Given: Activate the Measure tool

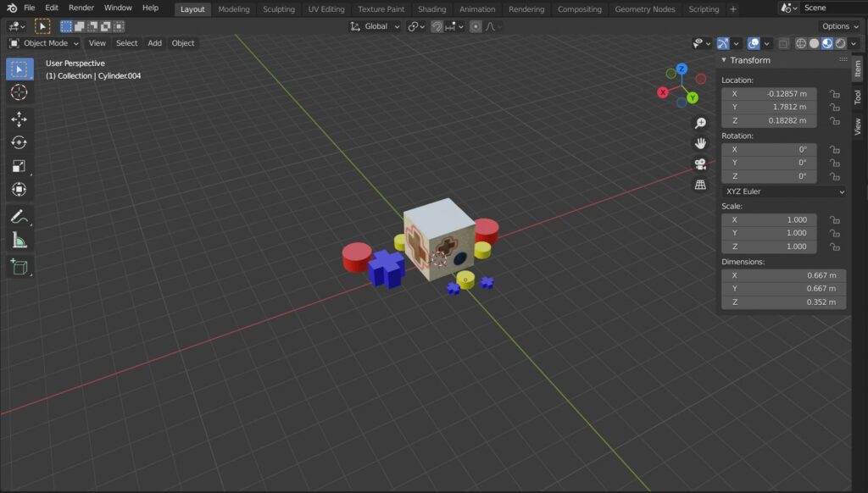Looking at the screenshot, I should click(x=19, y=241).
